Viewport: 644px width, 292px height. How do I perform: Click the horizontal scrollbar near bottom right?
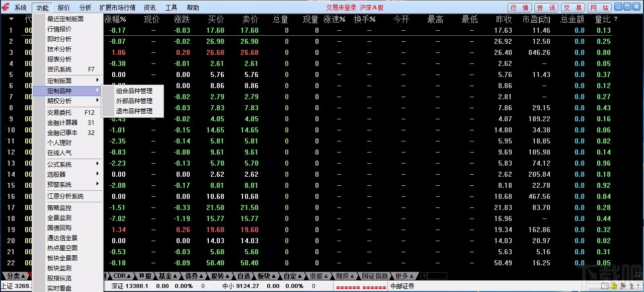[x=434, y=275]
